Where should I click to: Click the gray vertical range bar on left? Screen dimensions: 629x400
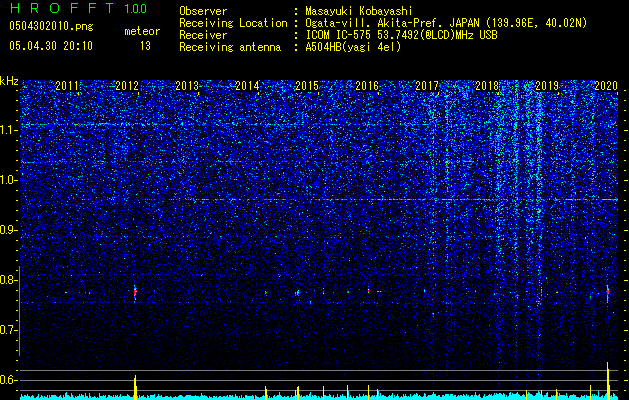pos(20,311)
